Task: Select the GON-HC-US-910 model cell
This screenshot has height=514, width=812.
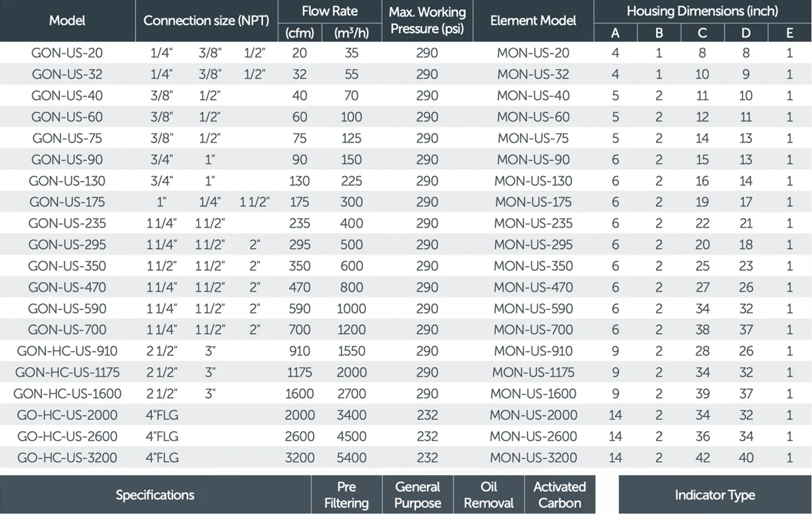Action: point(67,351)
